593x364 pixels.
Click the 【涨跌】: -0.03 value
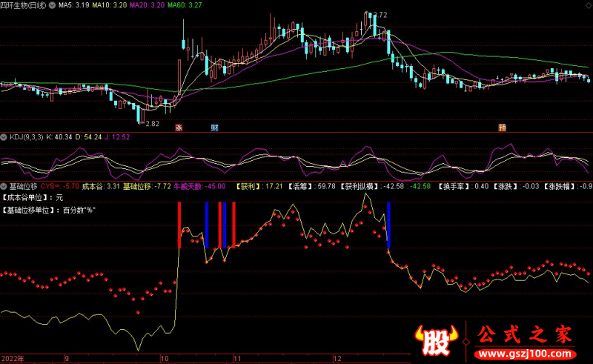click(517, 186)
